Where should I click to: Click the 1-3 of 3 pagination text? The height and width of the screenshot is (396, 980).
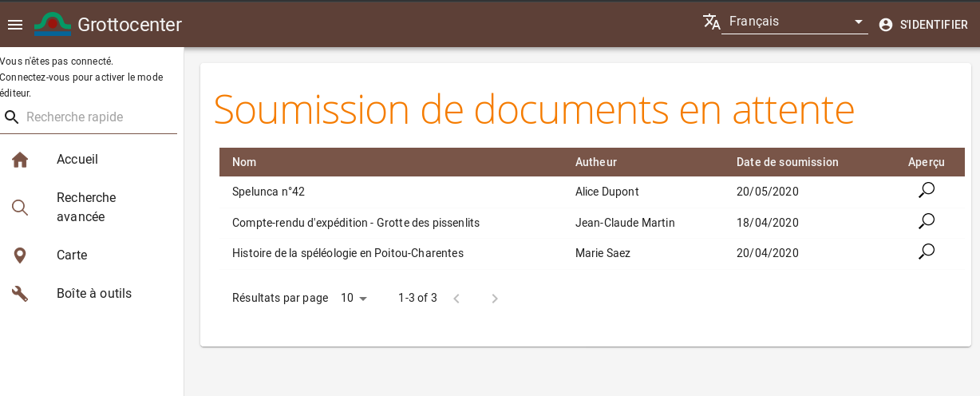[418, 298]
